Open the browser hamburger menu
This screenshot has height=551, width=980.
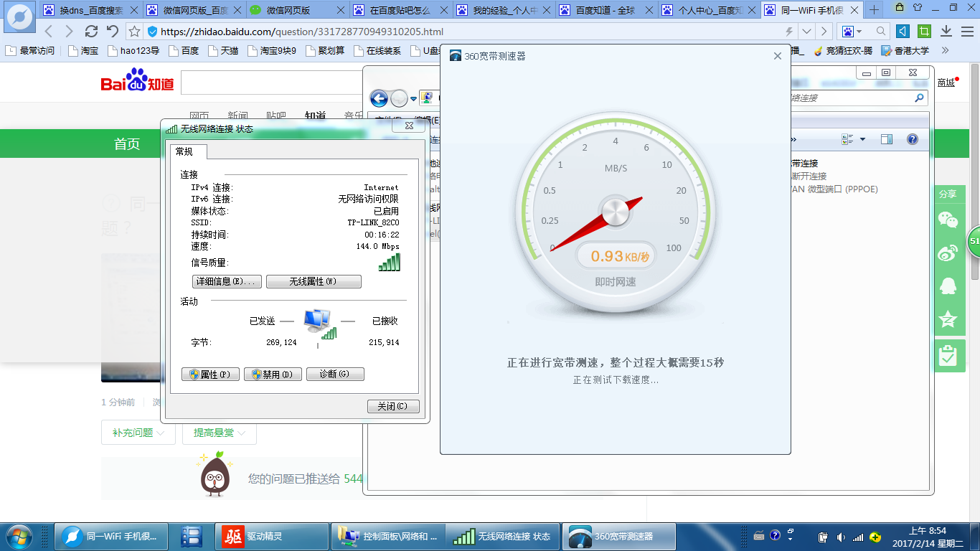pos(966,32)
